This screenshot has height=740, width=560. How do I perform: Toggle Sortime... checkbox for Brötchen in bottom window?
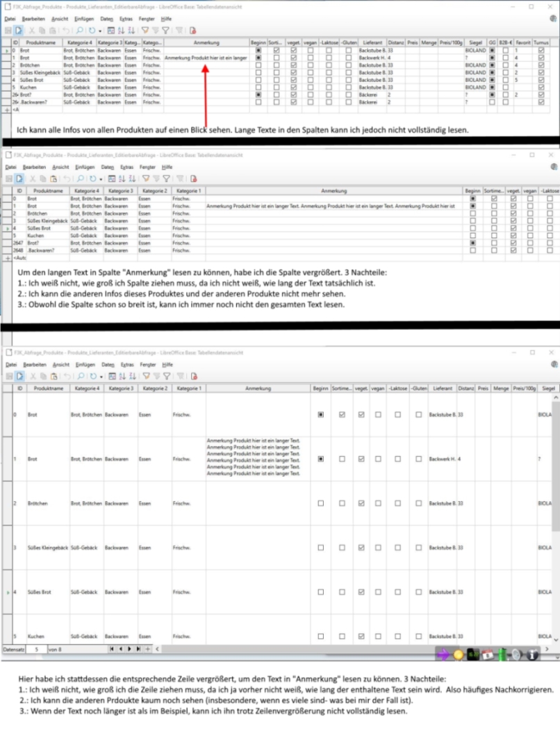click(341, 502)
